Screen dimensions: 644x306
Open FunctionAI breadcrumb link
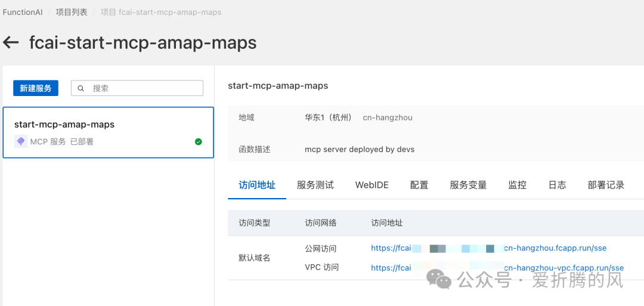pos(23,12)
